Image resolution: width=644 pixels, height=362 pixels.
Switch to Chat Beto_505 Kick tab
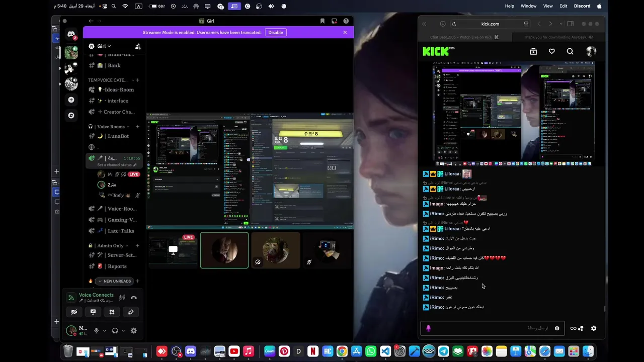tap(464, 37)
